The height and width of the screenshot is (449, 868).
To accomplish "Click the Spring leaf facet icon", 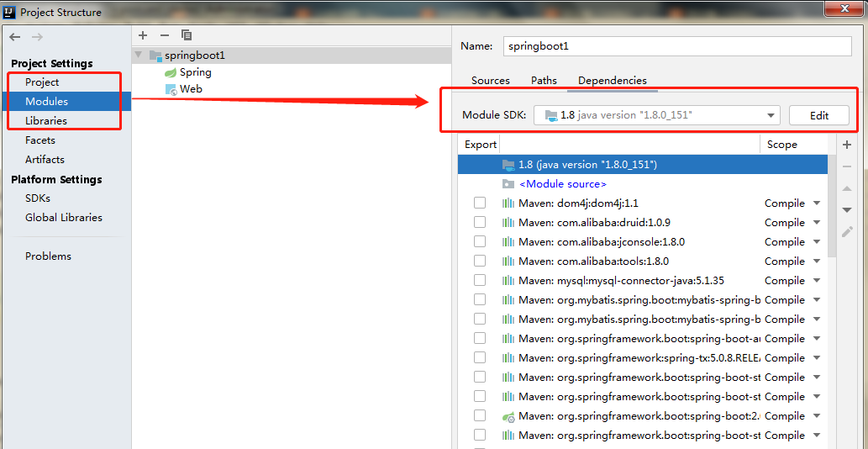I will click(x=171, y=72).
